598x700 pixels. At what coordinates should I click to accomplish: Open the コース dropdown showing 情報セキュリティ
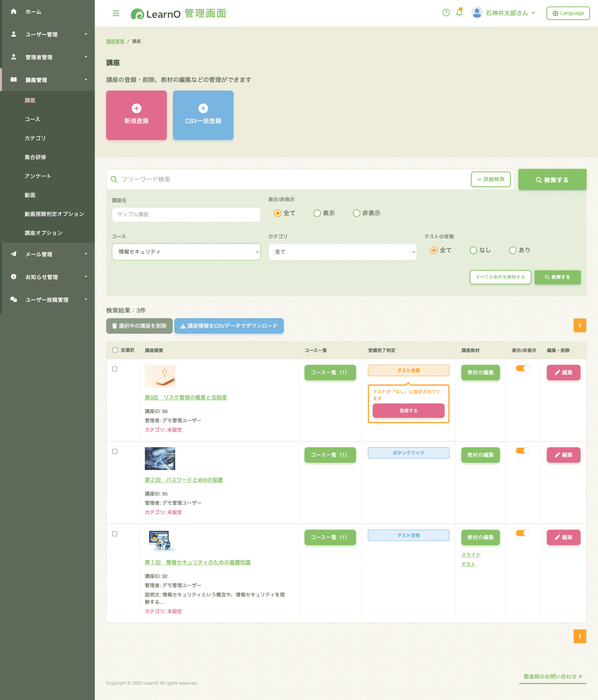click(186, 252)
